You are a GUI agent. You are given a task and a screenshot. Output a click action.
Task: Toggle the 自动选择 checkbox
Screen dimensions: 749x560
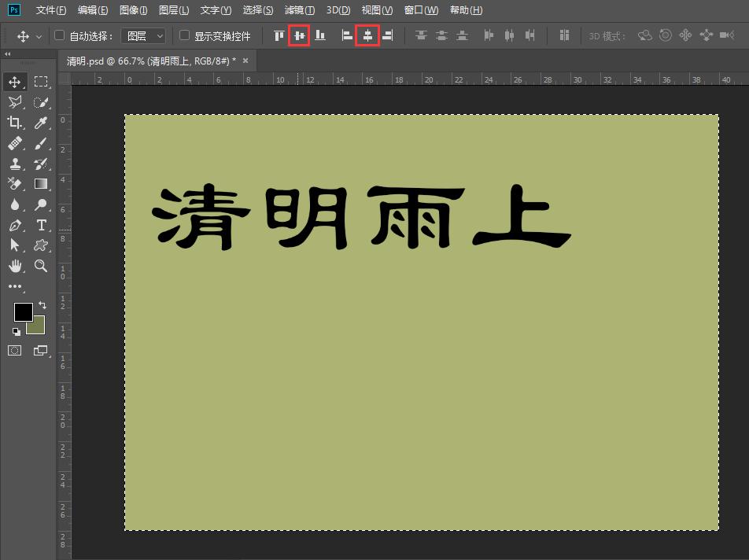click(x=59, y=35)
